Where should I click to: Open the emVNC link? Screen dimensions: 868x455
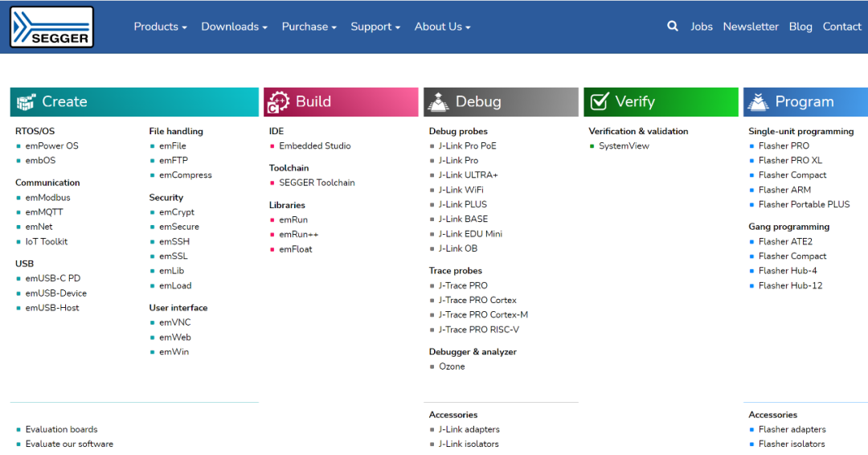pyautogui.click(x=175, y=322)
